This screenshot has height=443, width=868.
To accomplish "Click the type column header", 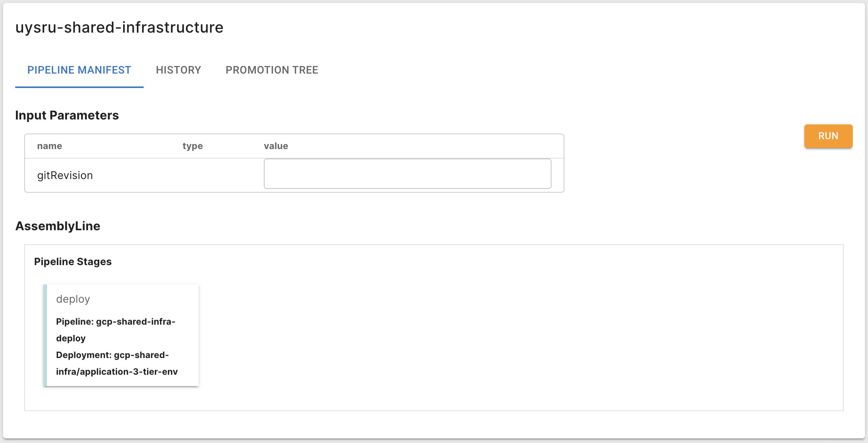I will tap(193, 146).
